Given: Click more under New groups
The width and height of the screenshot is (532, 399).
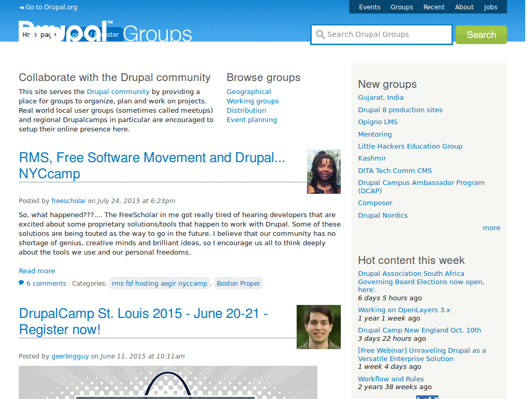Looking at the screenshot, I should pos(491,228).
